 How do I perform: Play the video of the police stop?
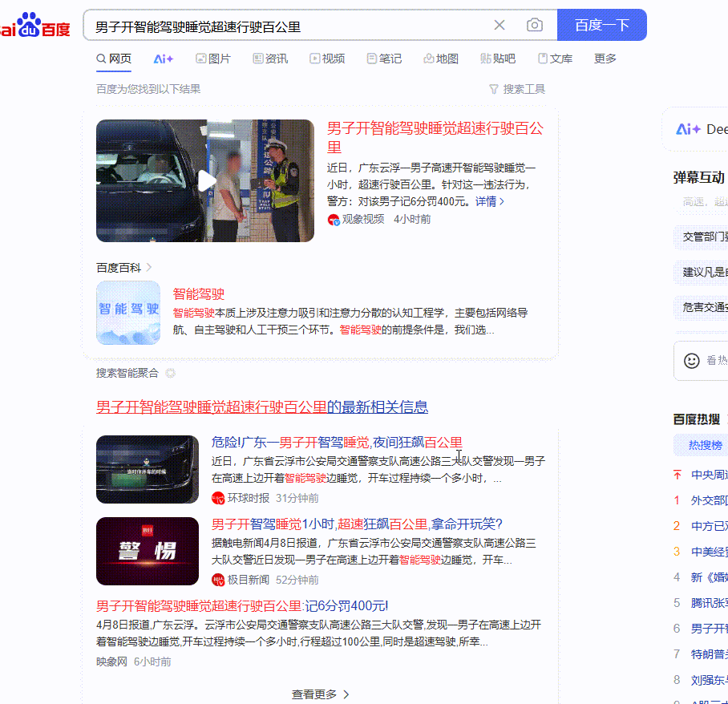tap(205, 180)
